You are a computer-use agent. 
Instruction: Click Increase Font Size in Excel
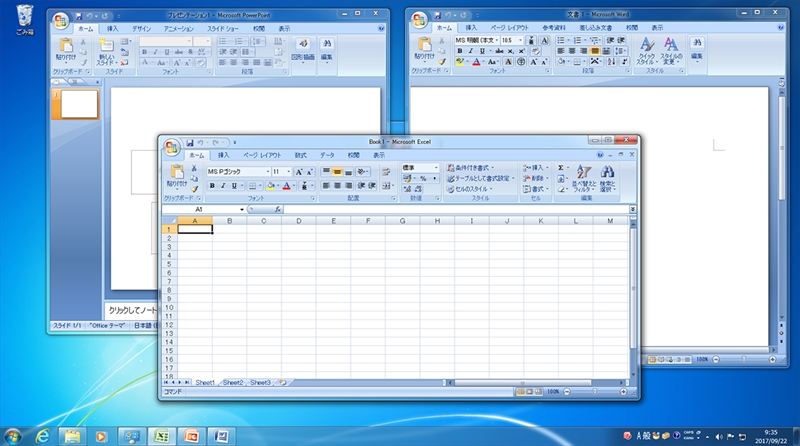(299, 172)
